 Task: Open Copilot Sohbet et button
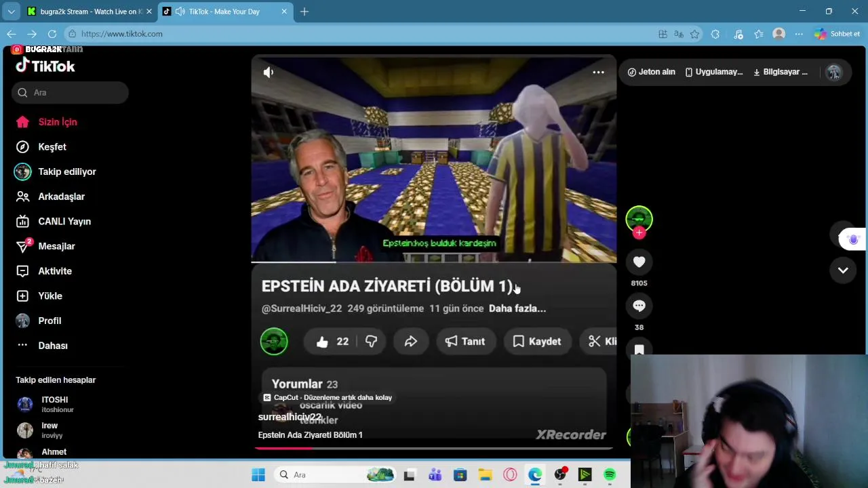837,34
